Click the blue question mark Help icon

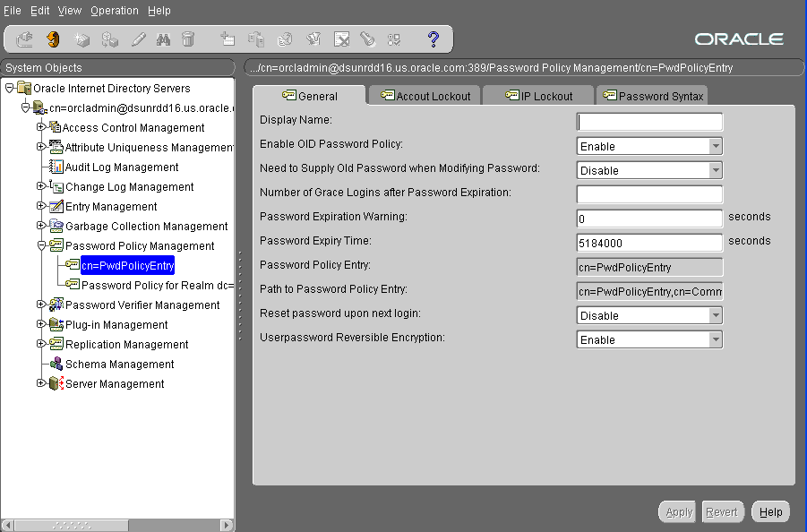click(434, 39)
